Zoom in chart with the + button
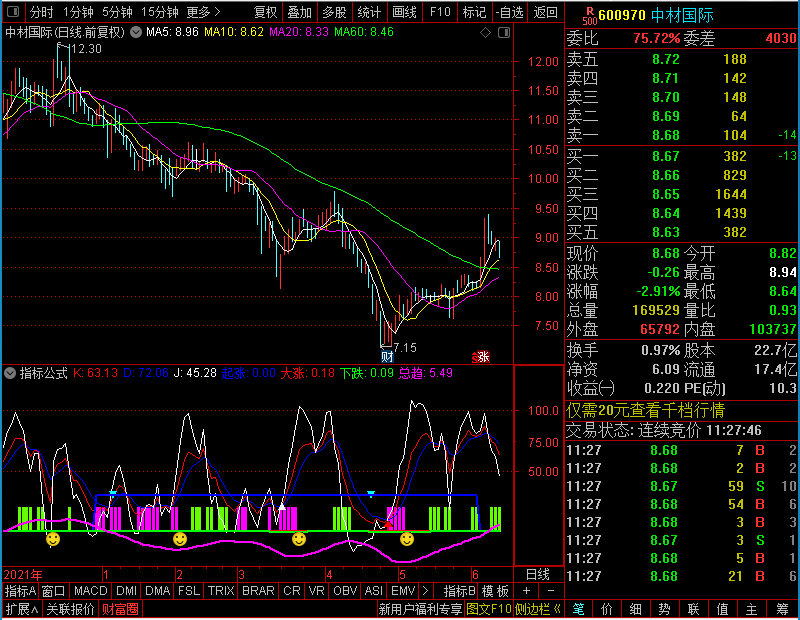Image resolution: width=800 pixels, height=620 pixels. tap(527, 591)
